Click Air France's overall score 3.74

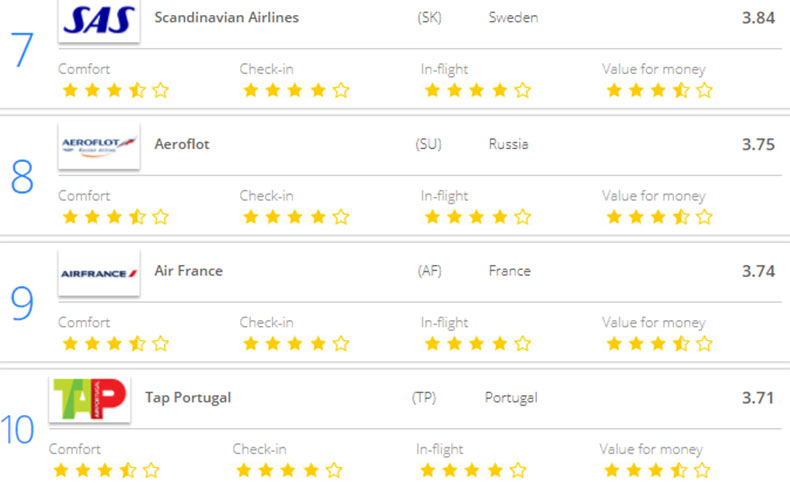[x=758, y=271]
